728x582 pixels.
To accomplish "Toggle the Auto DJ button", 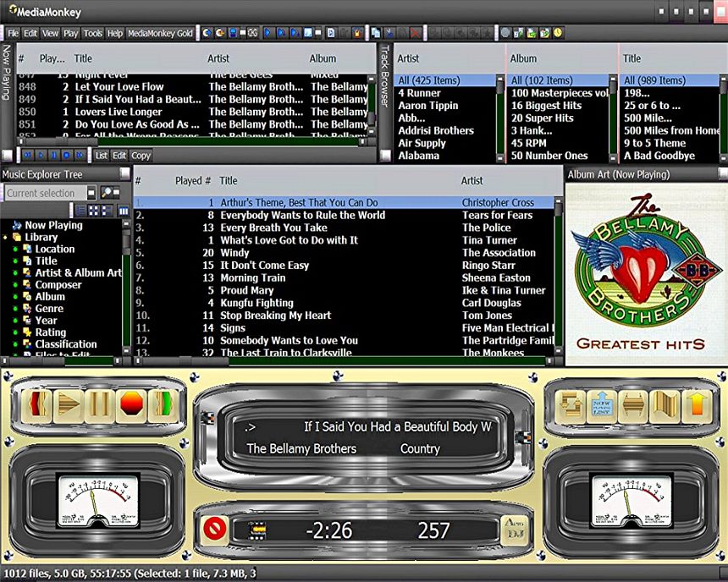I will [515, 530].
